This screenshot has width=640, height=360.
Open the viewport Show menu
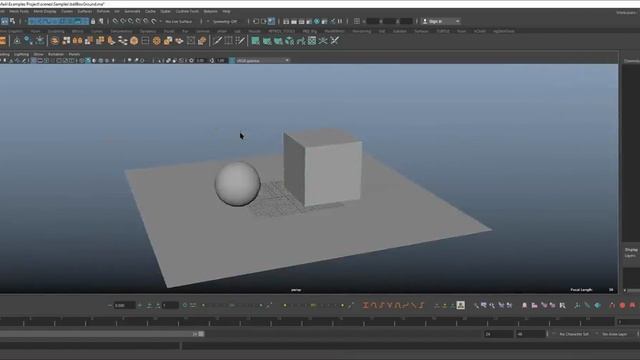click(38, 54)
